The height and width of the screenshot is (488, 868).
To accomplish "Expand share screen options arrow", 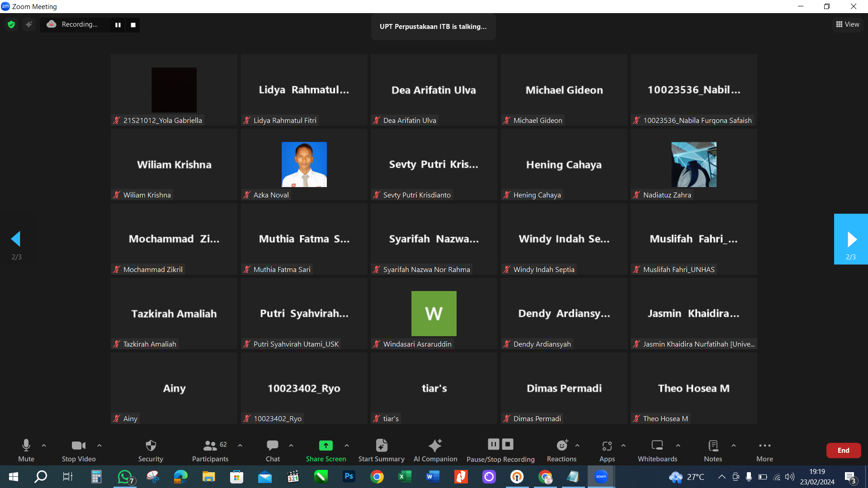I will pyautogui.click(x=347, y=446).
